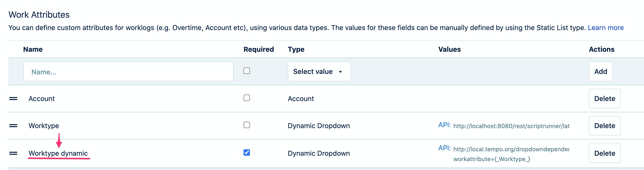This screenshot has width=644, height=170.
Task: Click the drag handle for Account row
Action: [x=13, y=99]
